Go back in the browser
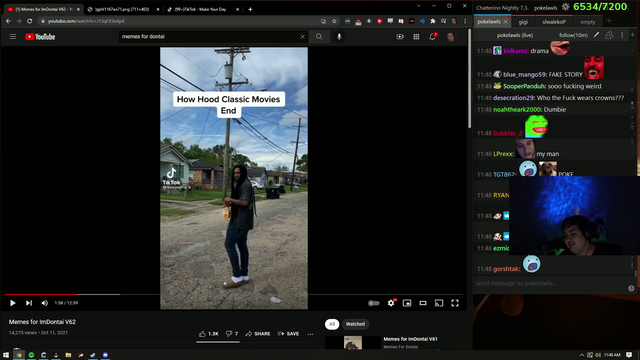640x360 pixels. tap(8, 21)
